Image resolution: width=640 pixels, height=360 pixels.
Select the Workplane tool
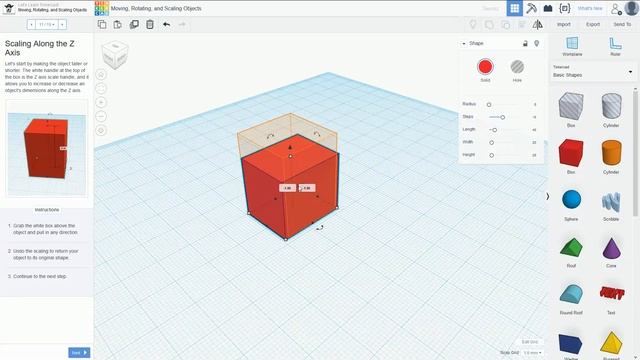(572, 46)
